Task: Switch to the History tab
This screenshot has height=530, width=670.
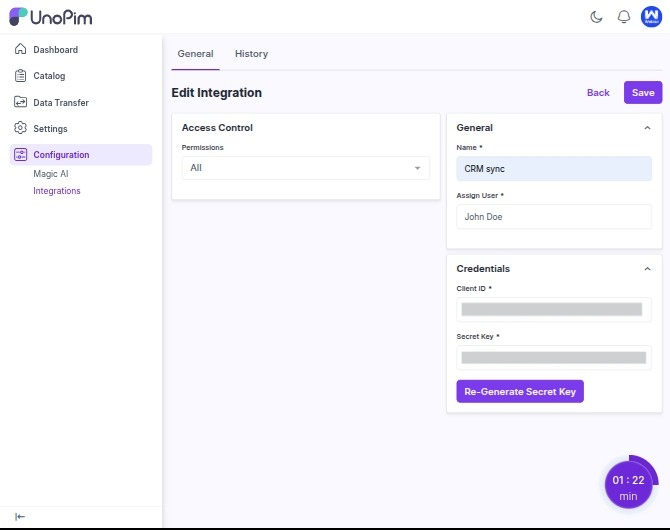Action: (x=251, y=54)
